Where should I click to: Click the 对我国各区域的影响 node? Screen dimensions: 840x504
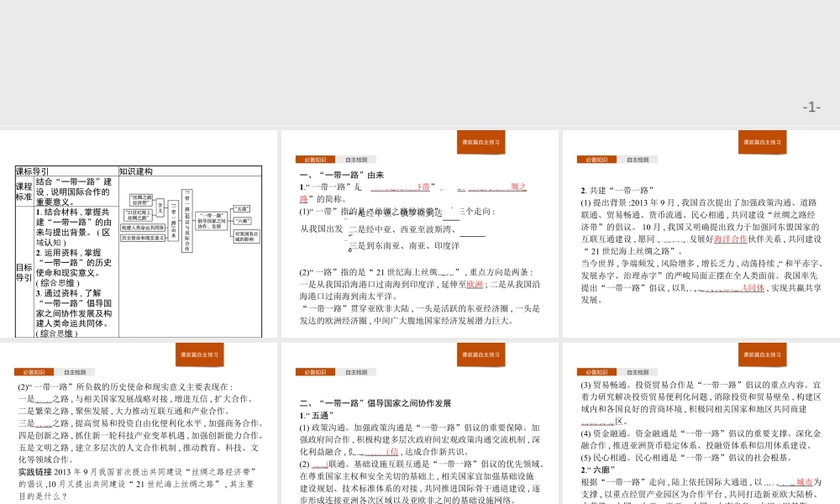click(x=246, y=237)
